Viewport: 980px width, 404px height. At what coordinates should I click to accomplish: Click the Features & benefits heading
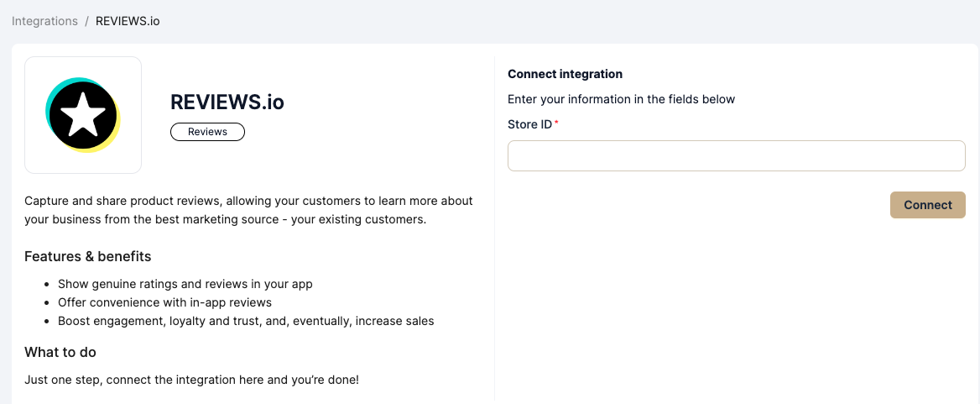87,256
